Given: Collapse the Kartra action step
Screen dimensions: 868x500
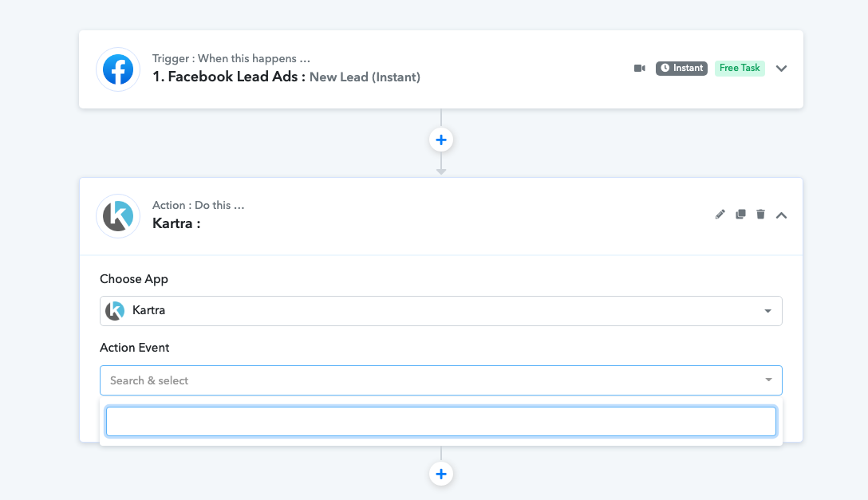Looking at the screenshot, I should (781, 215).
